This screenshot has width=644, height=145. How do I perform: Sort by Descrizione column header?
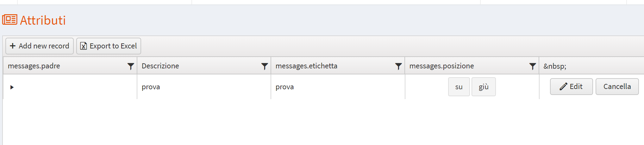point(160,66)
